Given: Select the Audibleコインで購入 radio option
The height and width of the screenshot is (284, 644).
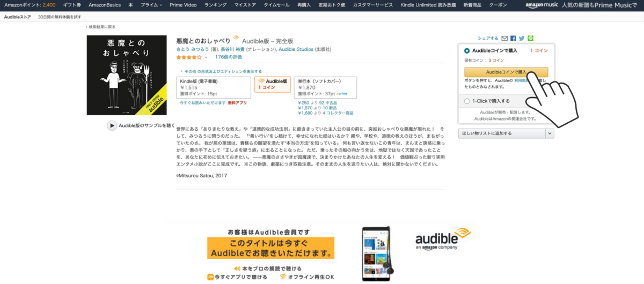Looking at the screenshot, I should (x=467, y=50).
